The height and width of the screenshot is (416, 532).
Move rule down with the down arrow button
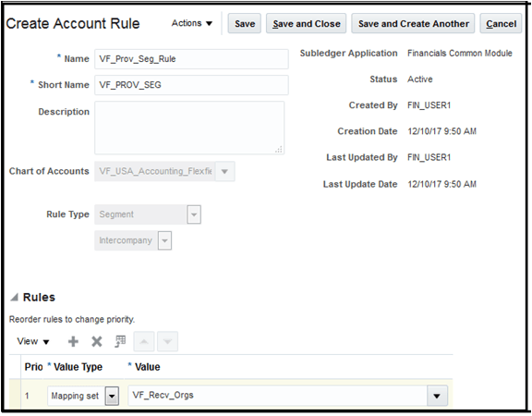[167, 341]
